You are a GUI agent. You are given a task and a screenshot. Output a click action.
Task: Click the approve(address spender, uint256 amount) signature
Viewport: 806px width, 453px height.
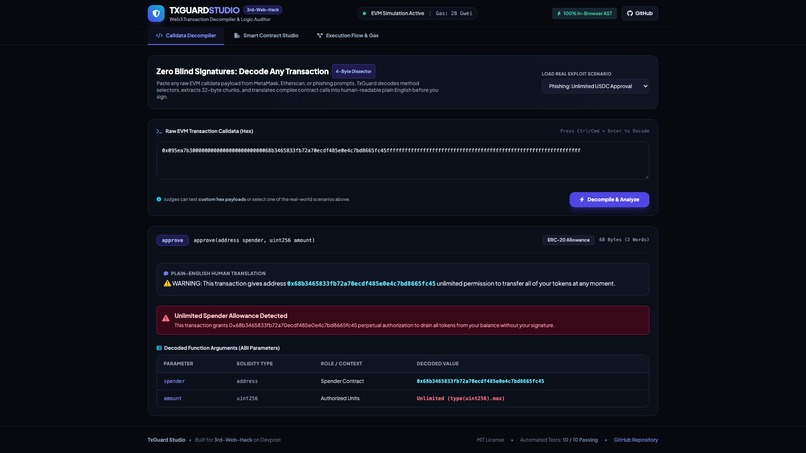[254, 240]
